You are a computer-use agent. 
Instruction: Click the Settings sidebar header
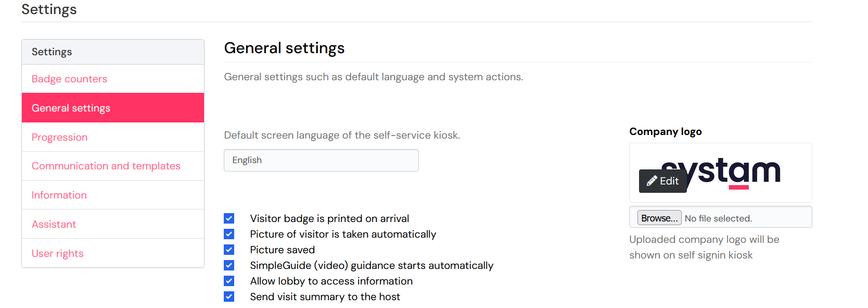click(x=52, y=52)
